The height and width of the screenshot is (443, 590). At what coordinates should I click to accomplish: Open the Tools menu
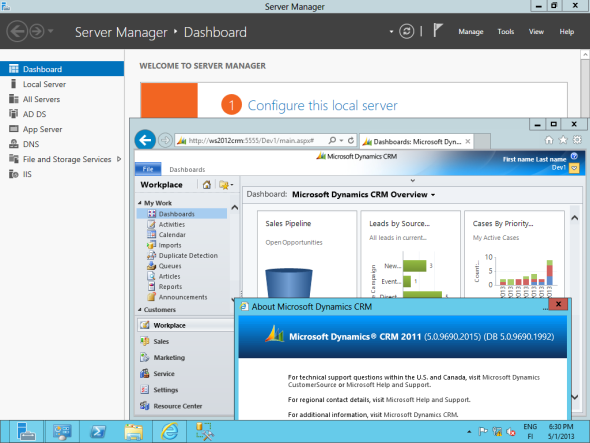click(505, 32)
